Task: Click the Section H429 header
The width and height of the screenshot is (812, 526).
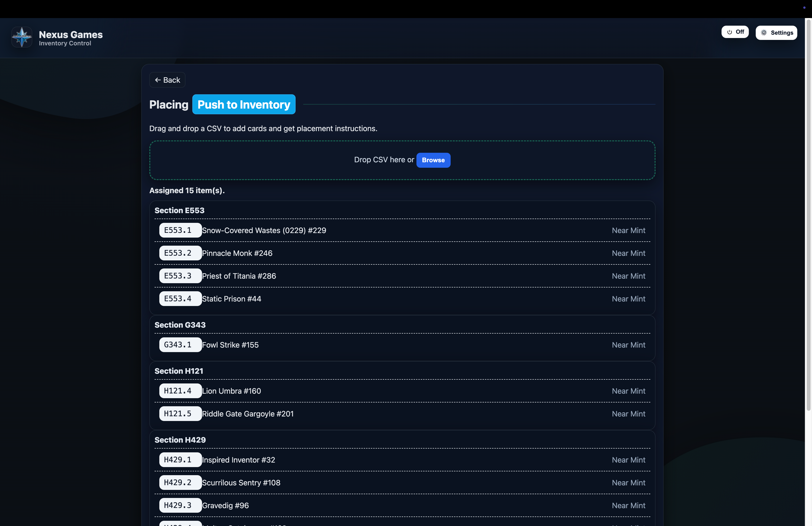Action: [x=180, y=440]
